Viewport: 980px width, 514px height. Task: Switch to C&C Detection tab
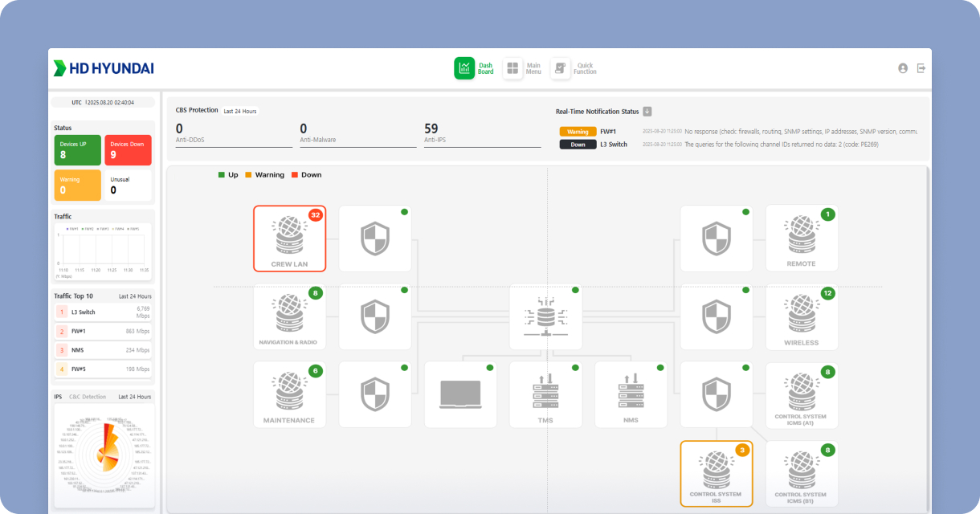[87, 397]
